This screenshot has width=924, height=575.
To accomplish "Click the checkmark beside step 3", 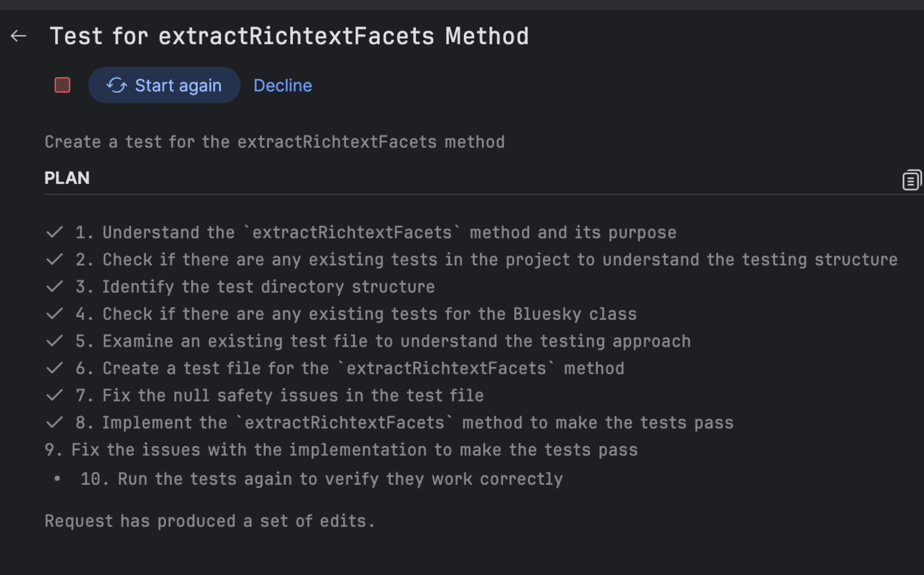I will pyautogui.click(x=55, y=287).
